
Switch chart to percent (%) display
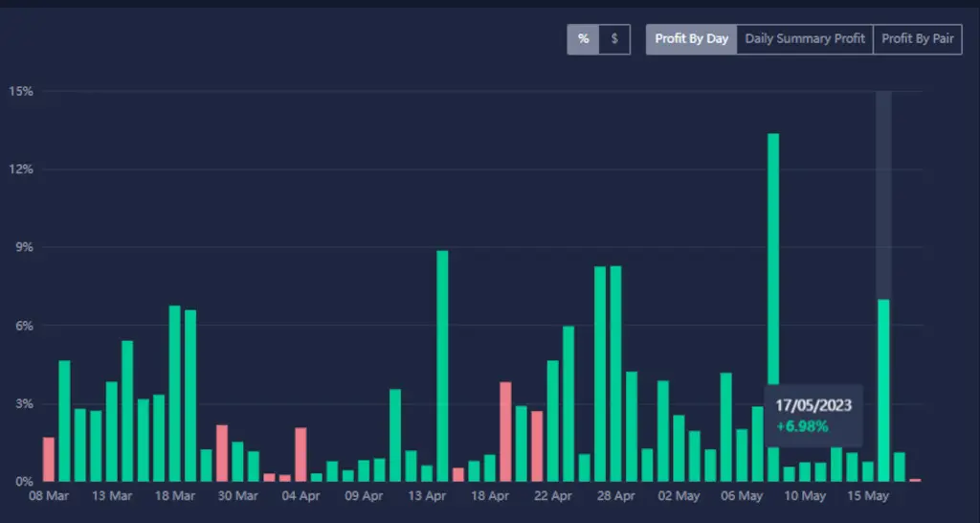point(583,39)
